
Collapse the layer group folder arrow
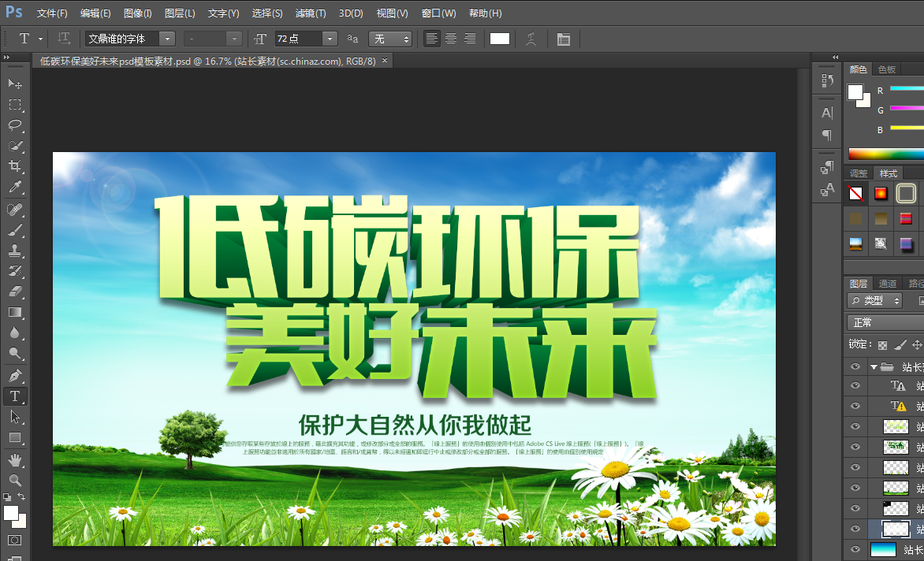pos(874,366)
